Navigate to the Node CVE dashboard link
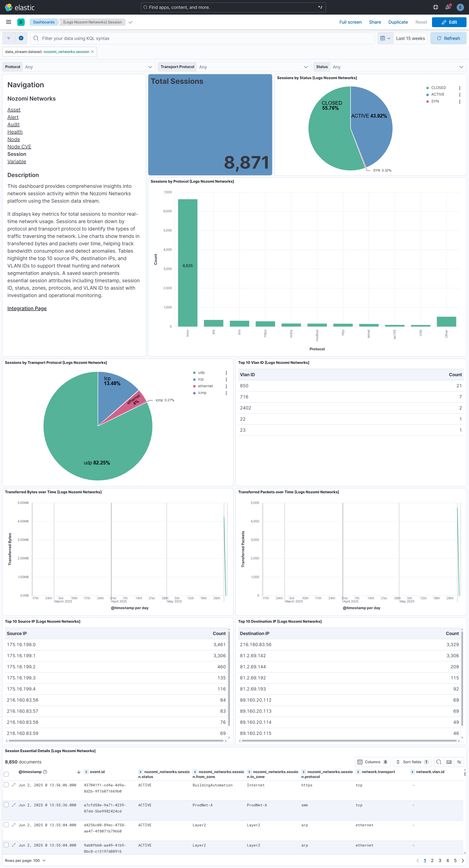This screenshot has width=469, height=868. pos(19,147)
